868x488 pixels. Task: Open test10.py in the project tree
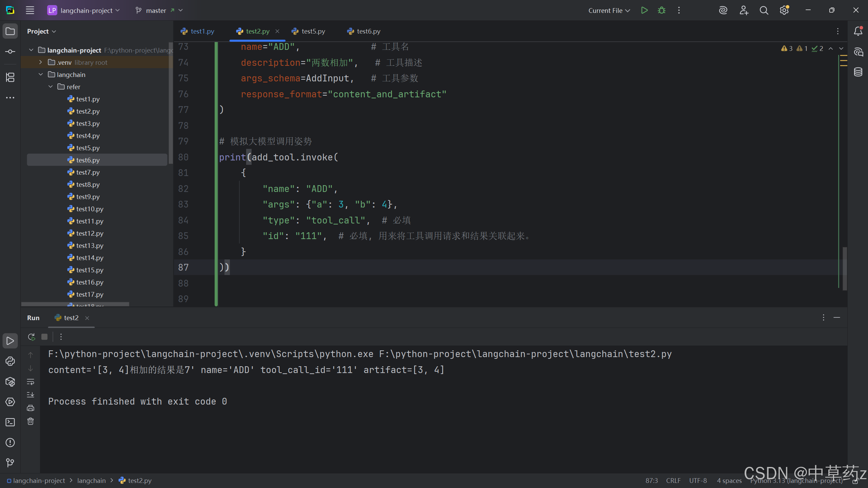(x=90, y=209)
